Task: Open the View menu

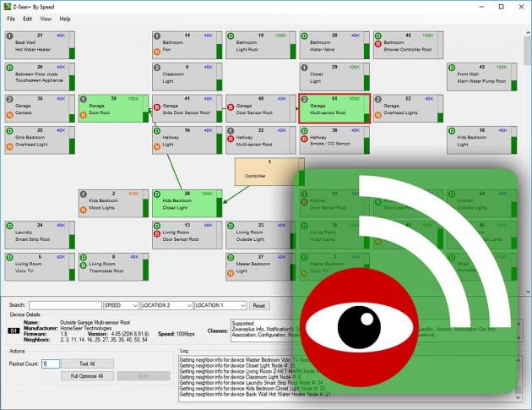Action: click(x=46, y=19)
